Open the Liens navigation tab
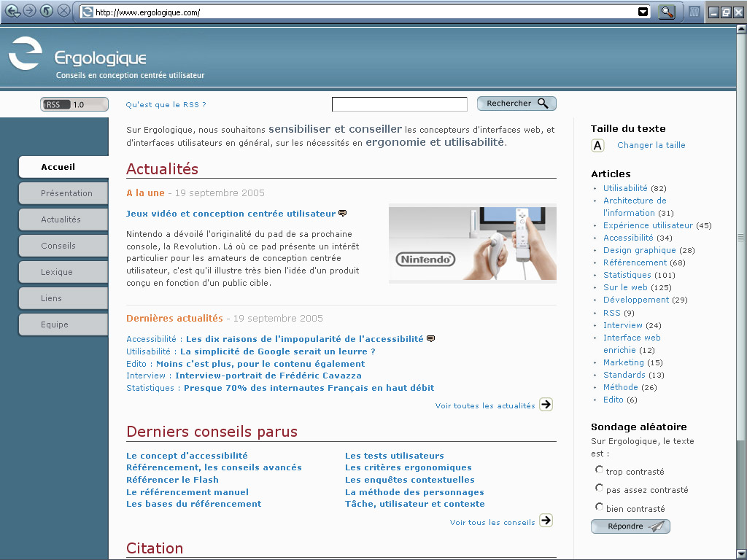 (x=64, y=298)
